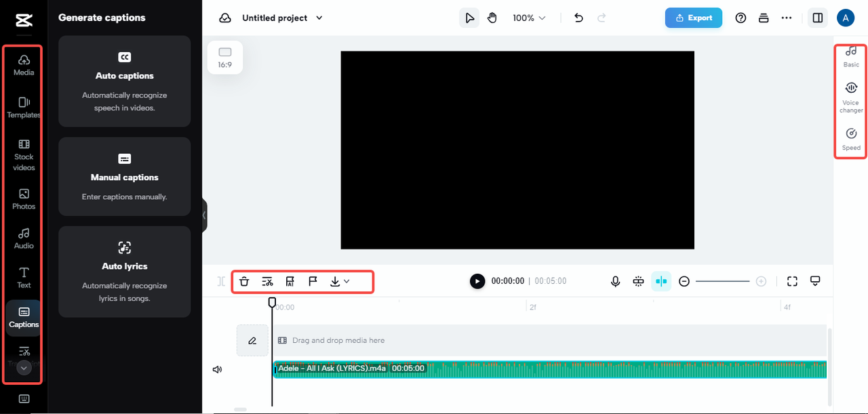Click the black video preview canvas
Screen dimensions: 868x414
pos(517,150)
